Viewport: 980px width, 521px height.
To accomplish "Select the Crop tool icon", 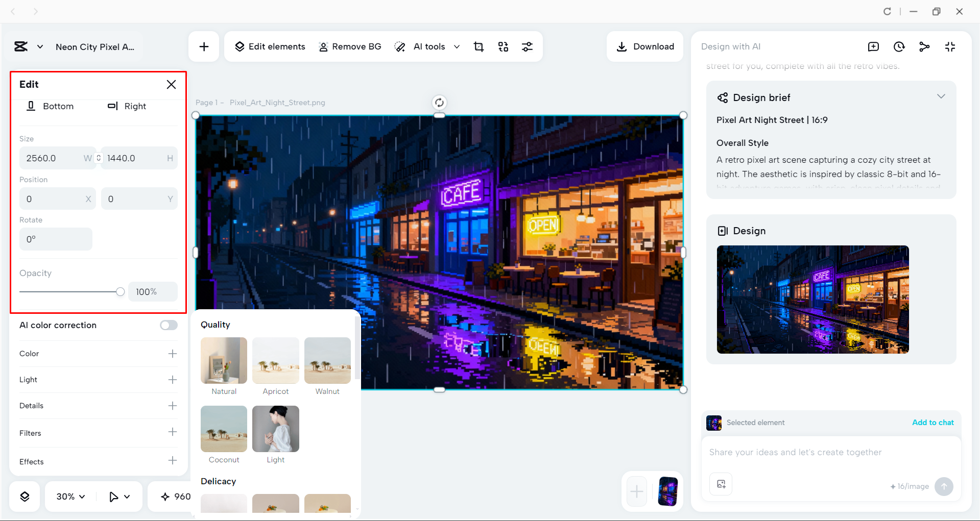I will (479, 46).
